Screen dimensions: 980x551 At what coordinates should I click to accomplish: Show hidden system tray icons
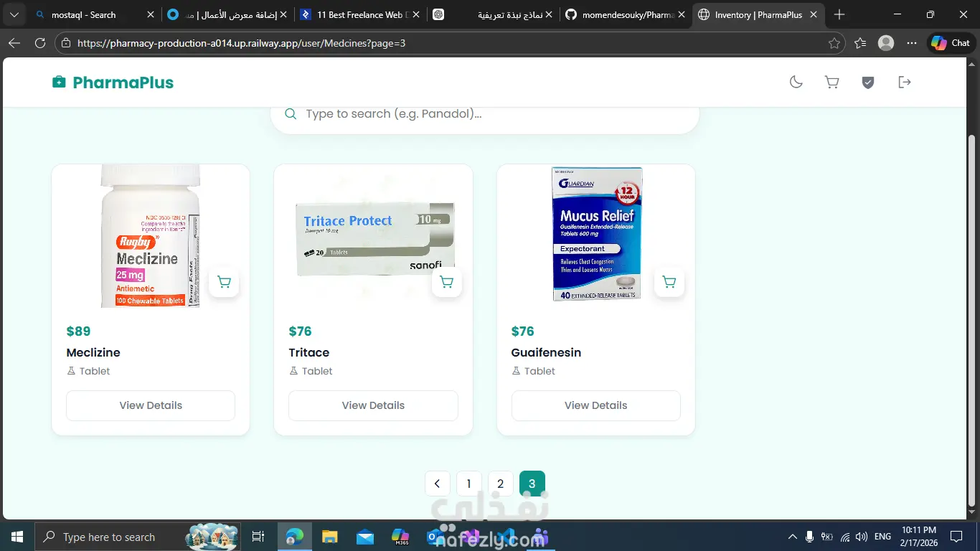[793, 537]
